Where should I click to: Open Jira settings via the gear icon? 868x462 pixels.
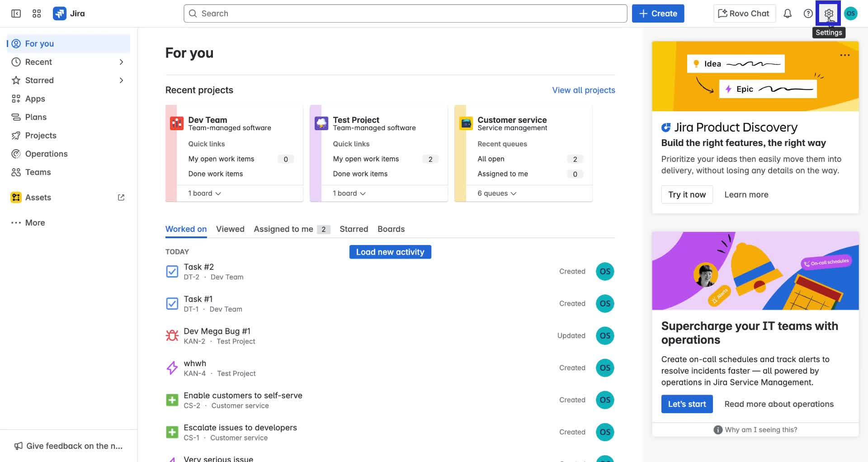coord(829,13)
